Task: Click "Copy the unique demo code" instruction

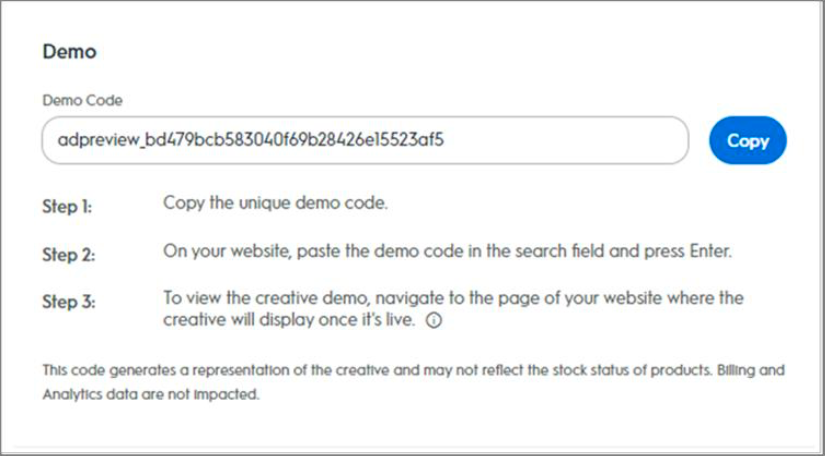Action: coord(275,203)
